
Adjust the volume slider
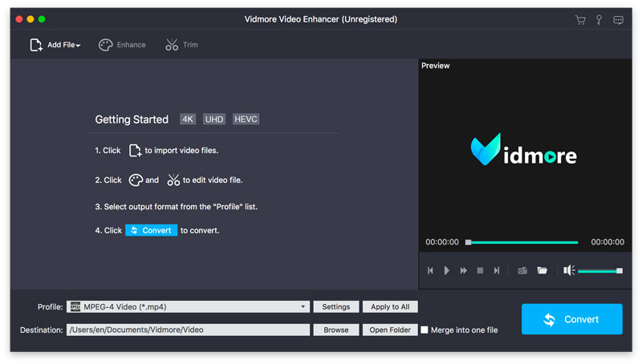[600, 271]
